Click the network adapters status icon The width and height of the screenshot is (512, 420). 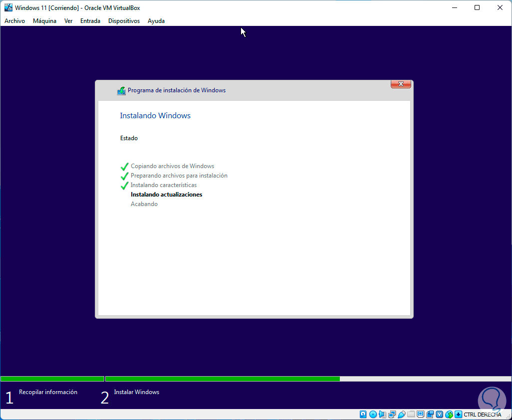(x=392, y=415)
